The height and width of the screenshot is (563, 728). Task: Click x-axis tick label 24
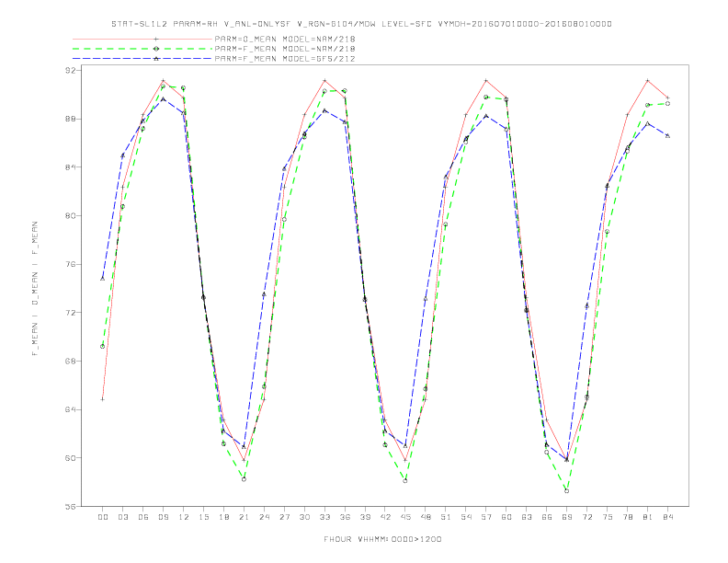coord(264,517)
